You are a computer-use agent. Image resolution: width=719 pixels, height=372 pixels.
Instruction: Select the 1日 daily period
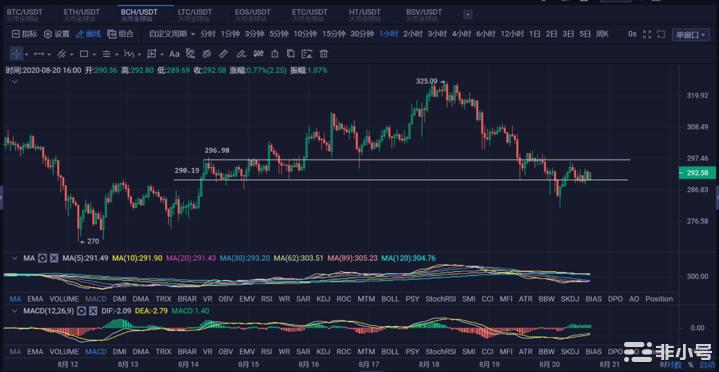(x=534, y=34)
